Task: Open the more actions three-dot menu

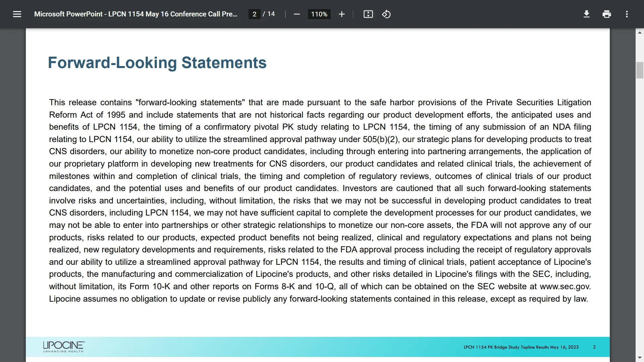Action: 627,14
